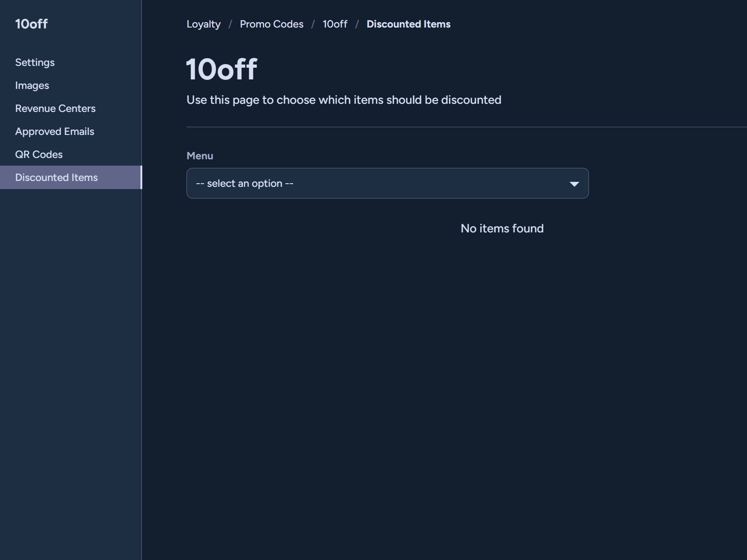Click the dropdown arrow of the Menu selector
Image resolution: width=747 pixels, height=560 pixels.
[574, 184]
